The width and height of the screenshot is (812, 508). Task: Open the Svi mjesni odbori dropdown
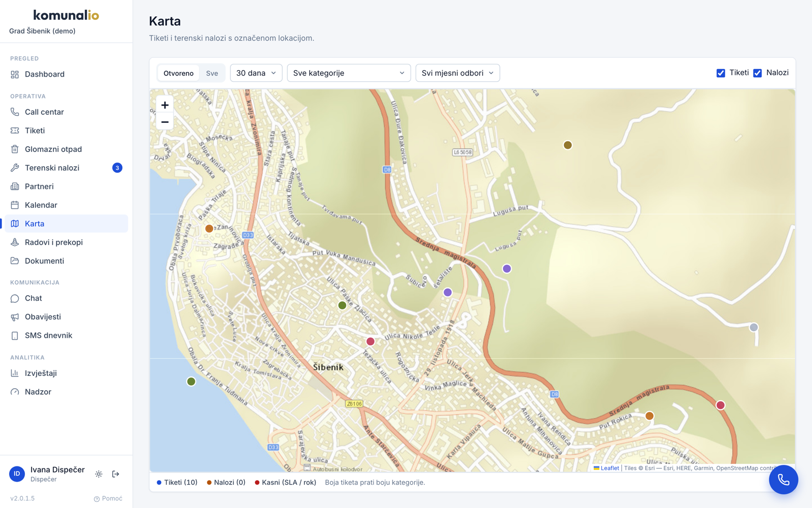[458, 73]
